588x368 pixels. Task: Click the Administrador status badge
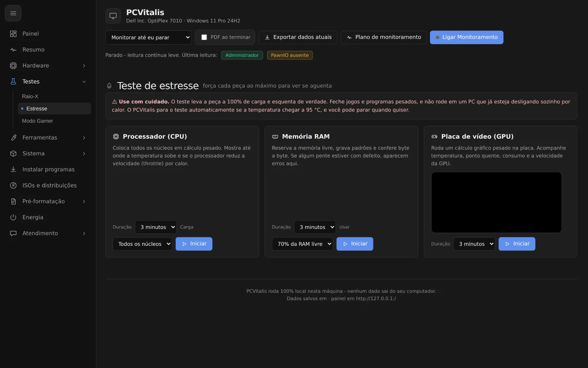[x=242, y=55]
